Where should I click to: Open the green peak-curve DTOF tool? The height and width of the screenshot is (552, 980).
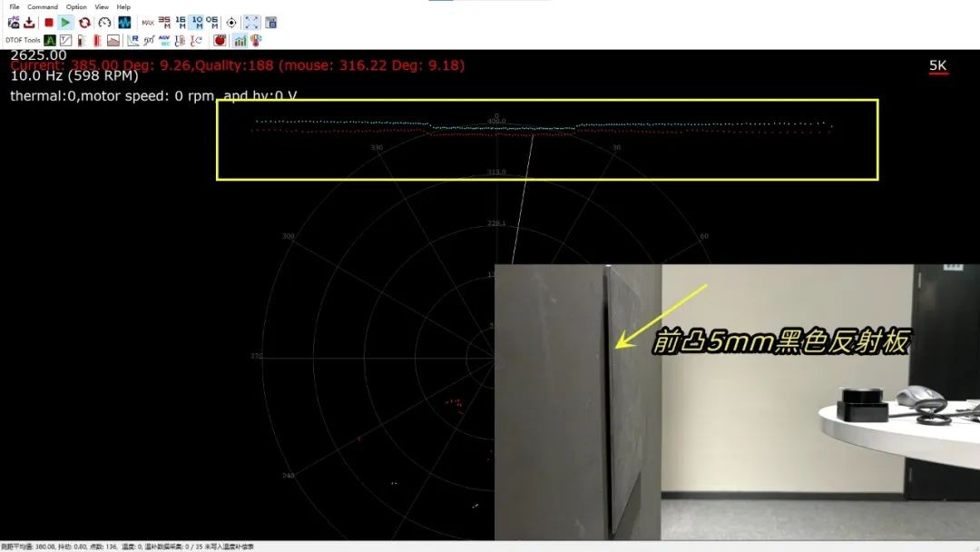coord(50,41)
